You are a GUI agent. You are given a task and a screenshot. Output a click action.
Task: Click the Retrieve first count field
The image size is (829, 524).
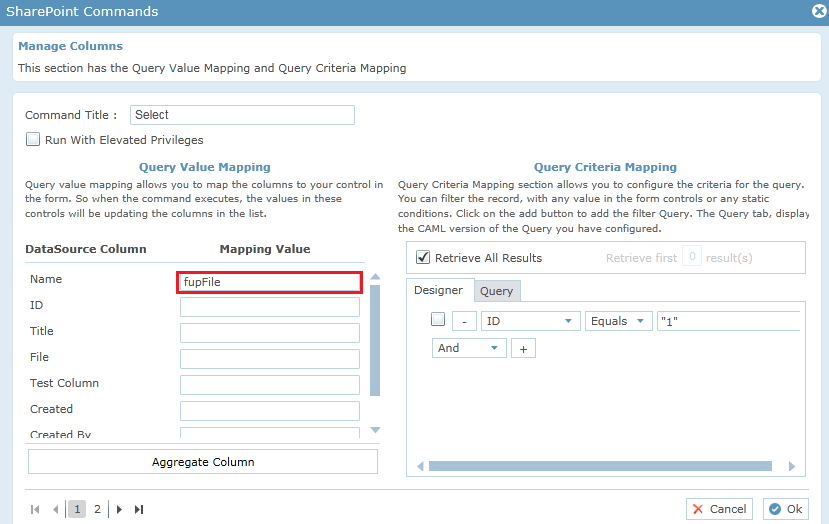[692, 256]
